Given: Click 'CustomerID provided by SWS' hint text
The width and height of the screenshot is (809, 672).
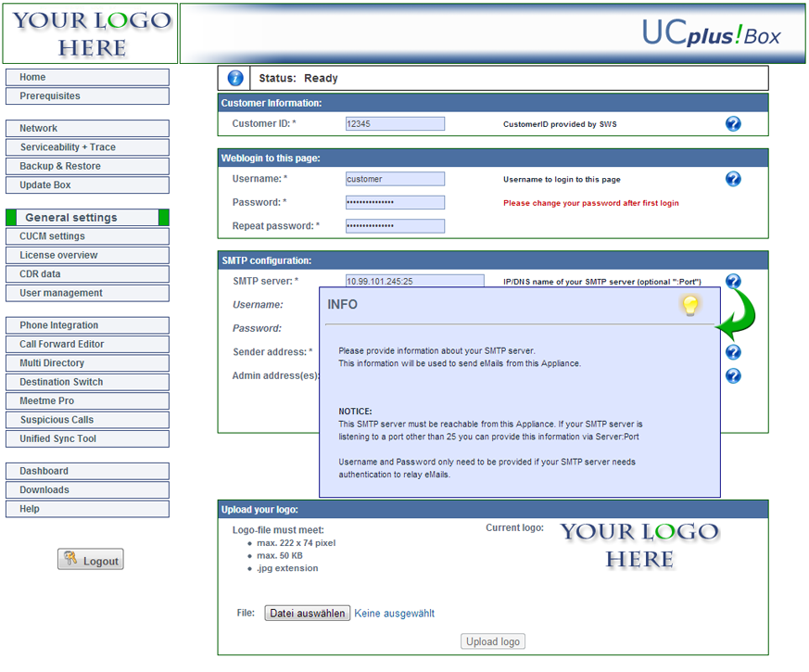Looking at the screenshot, I should (560, 124).
